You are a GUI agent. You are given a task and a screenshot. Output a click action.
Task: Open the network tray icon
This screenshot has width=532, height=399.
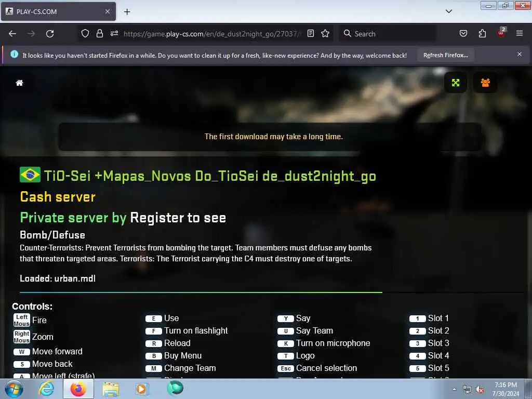point(467,390)
